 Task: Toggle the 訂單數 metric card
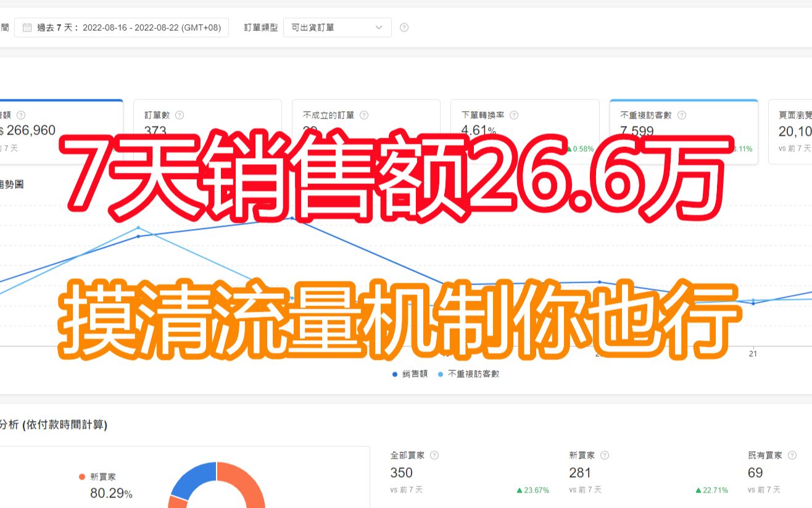(207, 131)
